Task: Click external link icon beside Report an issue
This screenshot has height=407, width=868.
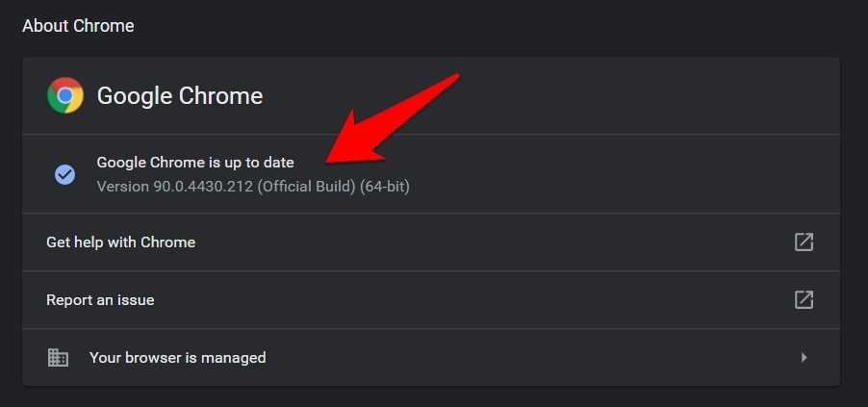Action: point(804,299)
